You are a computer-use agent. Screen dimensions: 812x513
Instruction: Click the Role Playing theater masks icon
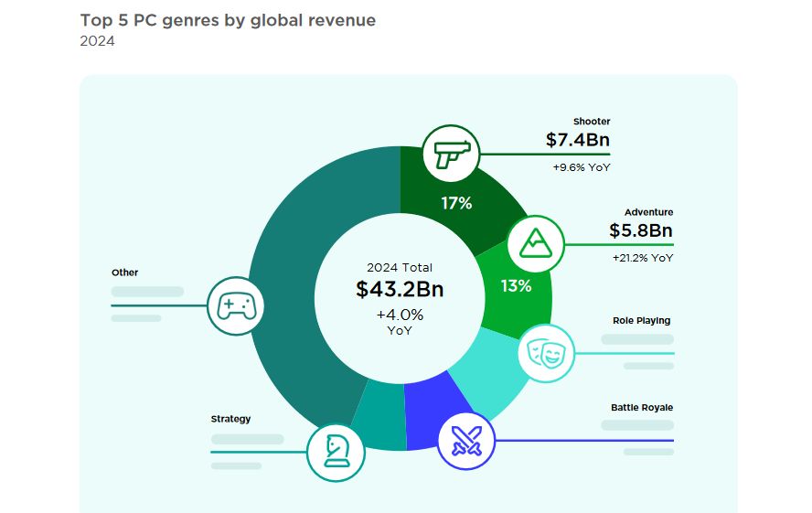pyautogui.click(x=546, y=353)
